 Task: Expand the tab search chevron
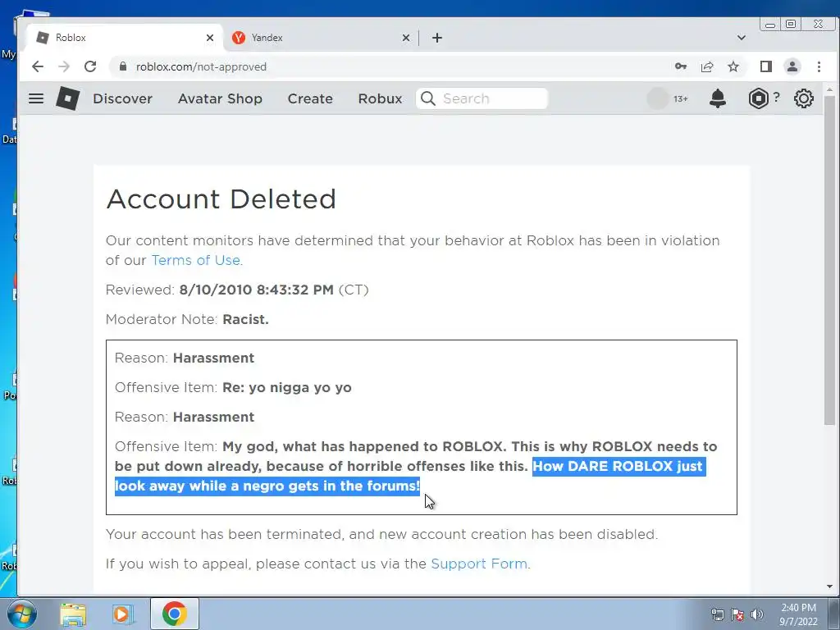click(742, 38)
